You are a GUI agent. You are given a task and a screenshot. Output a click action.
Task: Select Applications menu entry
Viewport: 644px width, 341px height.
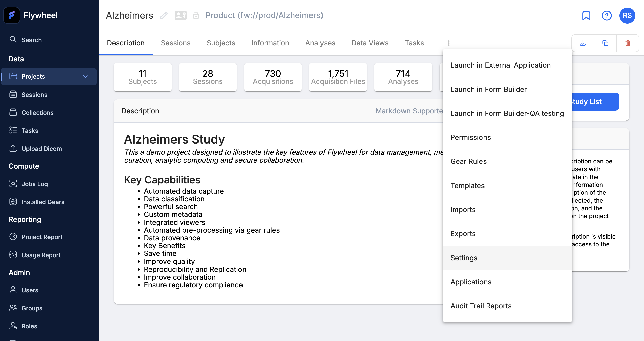pyautogui.click(x=507, y=282)
